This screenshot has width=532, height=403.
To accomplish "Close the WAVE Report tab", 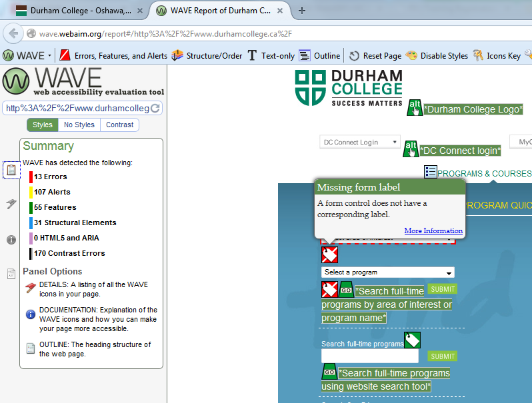I will click(280, 11).
